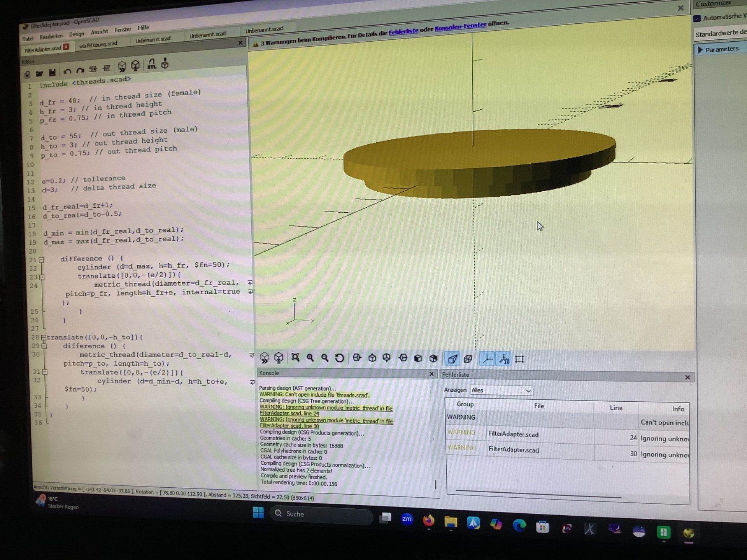Toggle the Automatische Vorschau checkbox in Customizer
Screen dimensions: 747x560
point(697,18)
